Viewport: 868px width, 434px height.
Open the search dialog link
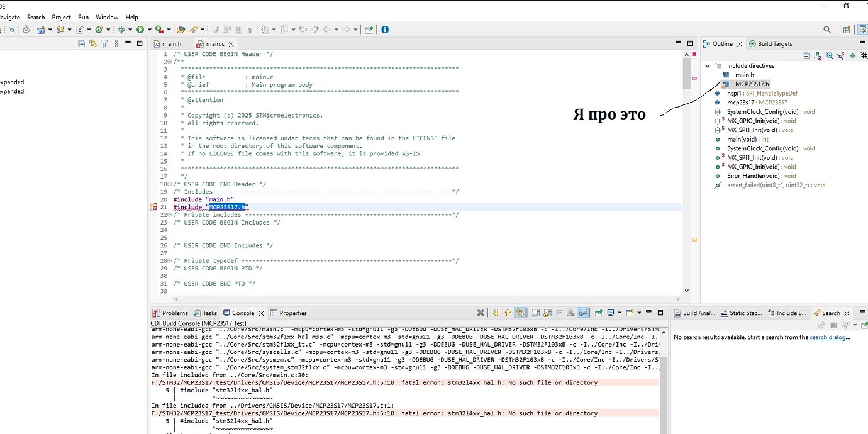[x=828, y=337]
